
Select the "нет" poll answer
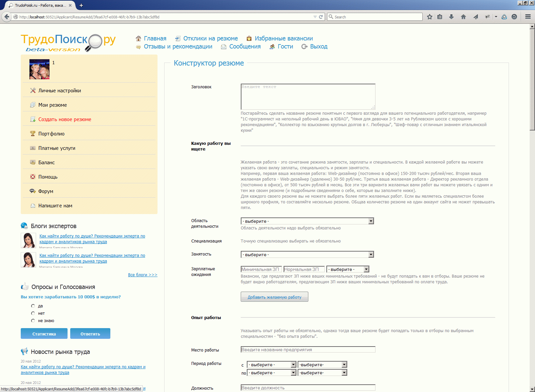click(33, 313)
